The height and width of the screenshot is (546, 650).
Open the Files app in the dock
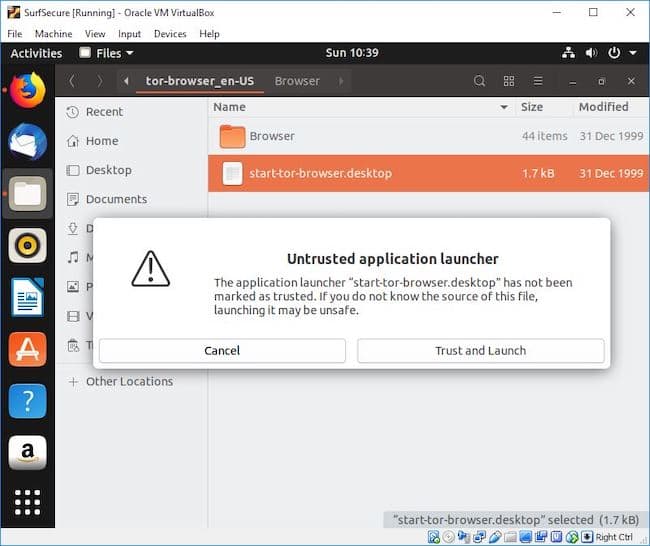(27, 194)
